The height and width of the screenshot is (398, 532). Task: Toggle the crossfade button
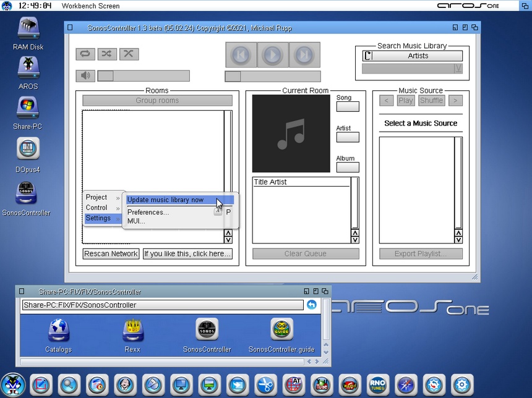[129, 54]
